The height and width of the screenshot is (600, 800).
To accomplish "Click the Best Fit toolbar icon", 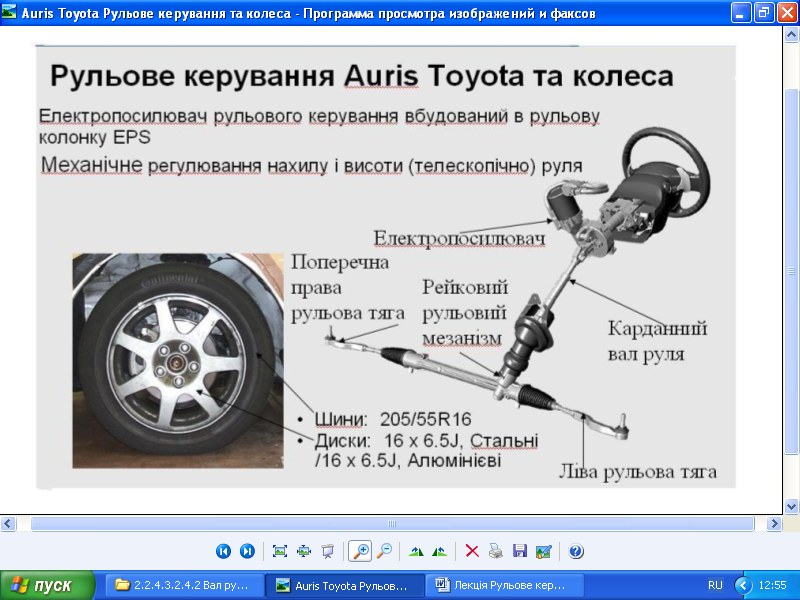I will pyautogui.click(x=280, y=551).
